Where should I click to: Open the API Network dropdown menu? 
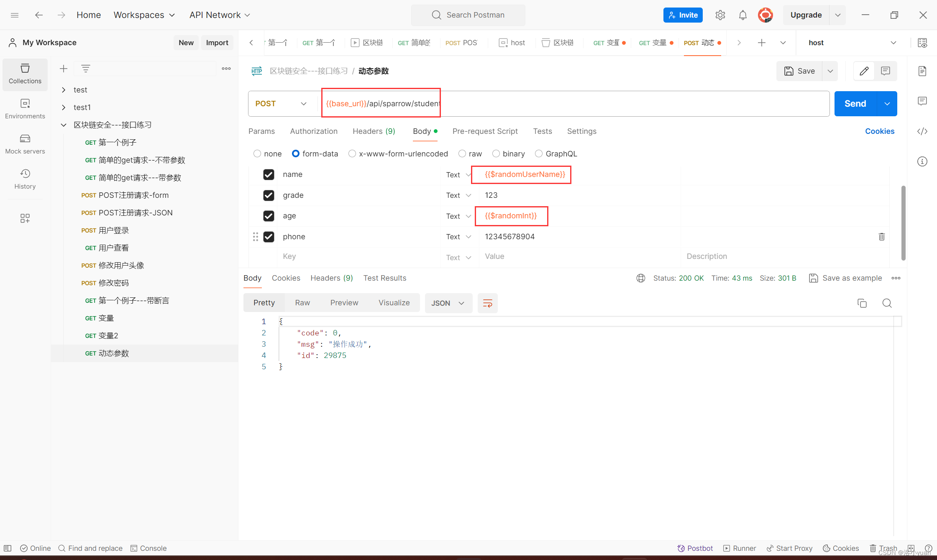[x=220, y=15]
